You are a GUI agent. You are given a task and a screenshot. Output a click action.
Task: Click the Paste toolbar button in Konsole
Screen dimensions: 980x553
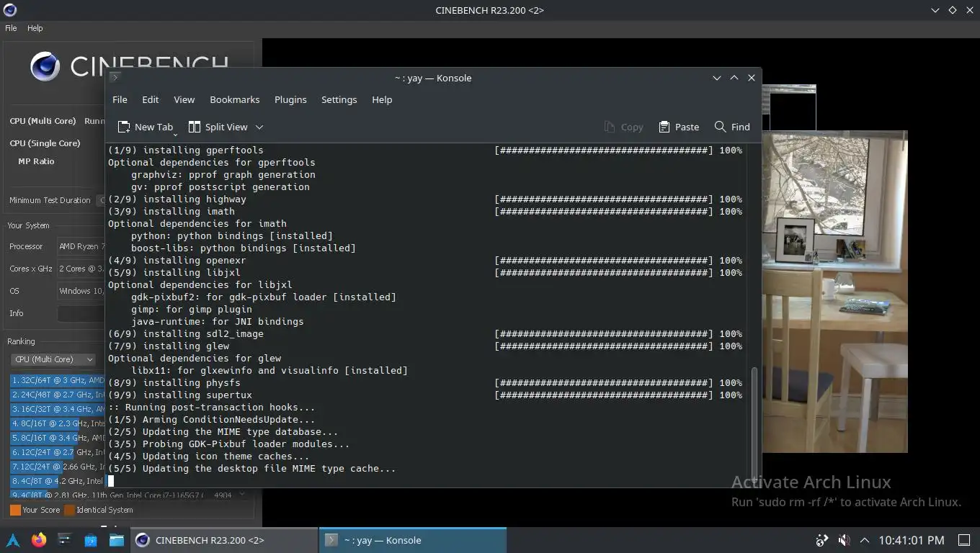coord(679,127)
